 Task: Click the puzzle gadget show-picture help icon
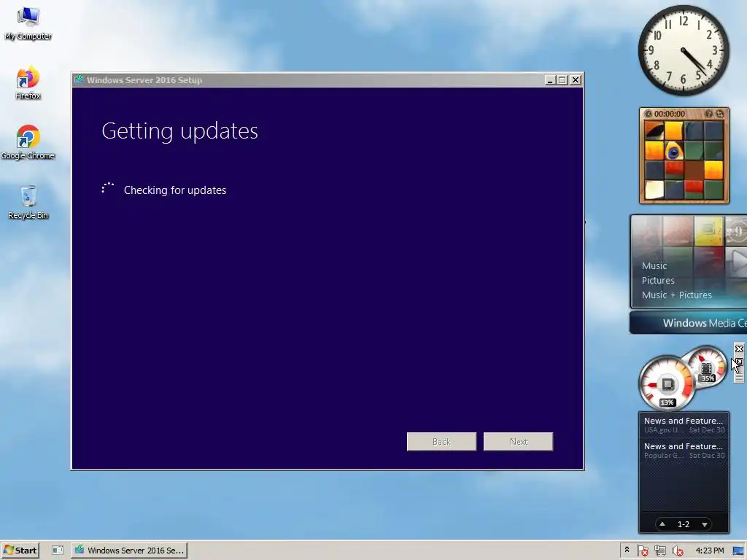tap(709, 114)
